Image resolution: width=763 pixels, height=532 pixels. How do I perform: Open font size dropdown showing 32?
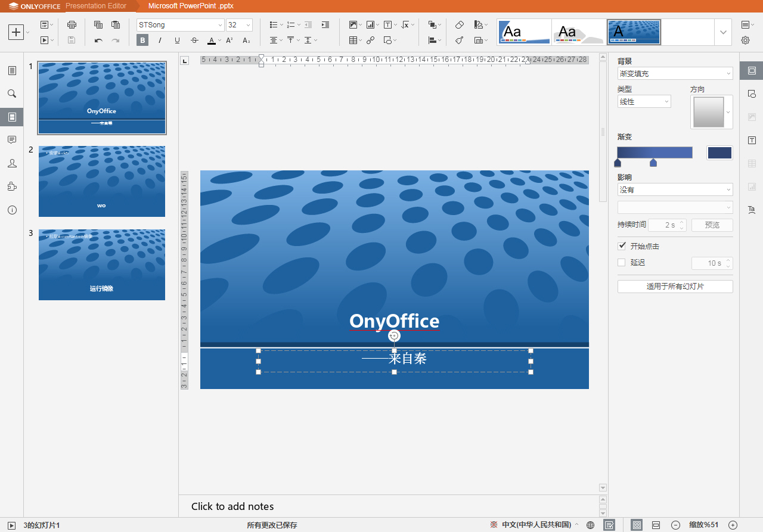pos(248,25)
